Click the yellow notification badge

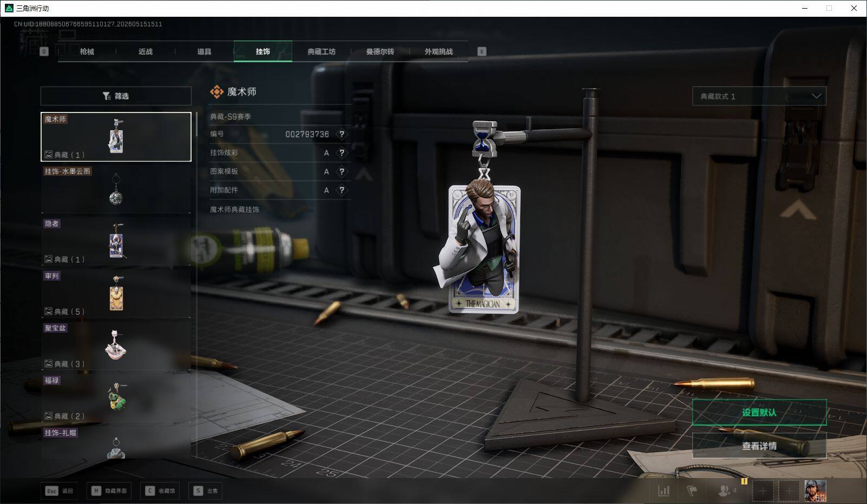(x=744, y=481)
